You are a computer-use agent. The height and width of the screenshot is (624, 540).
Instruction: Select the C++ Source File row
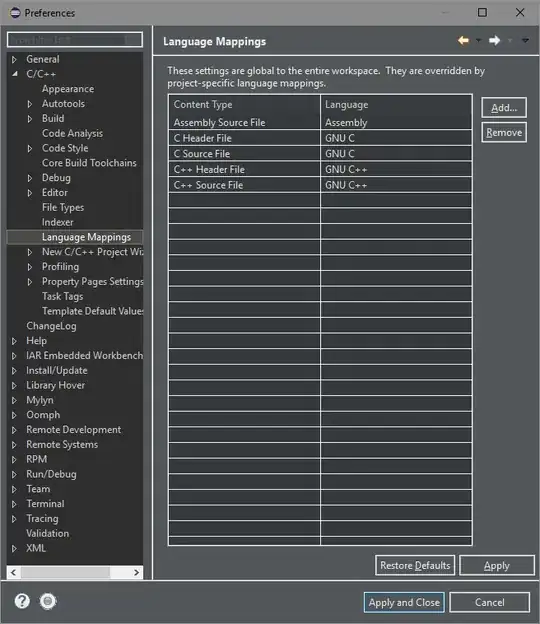coord(320,185)
